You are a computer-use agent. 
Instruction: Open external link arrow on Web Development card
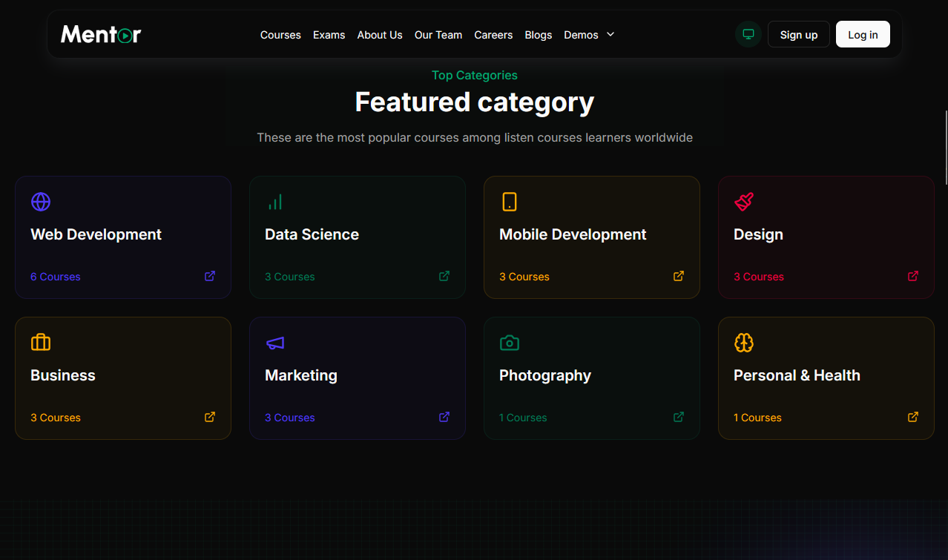pyautogui.click(x=210, y=276)
